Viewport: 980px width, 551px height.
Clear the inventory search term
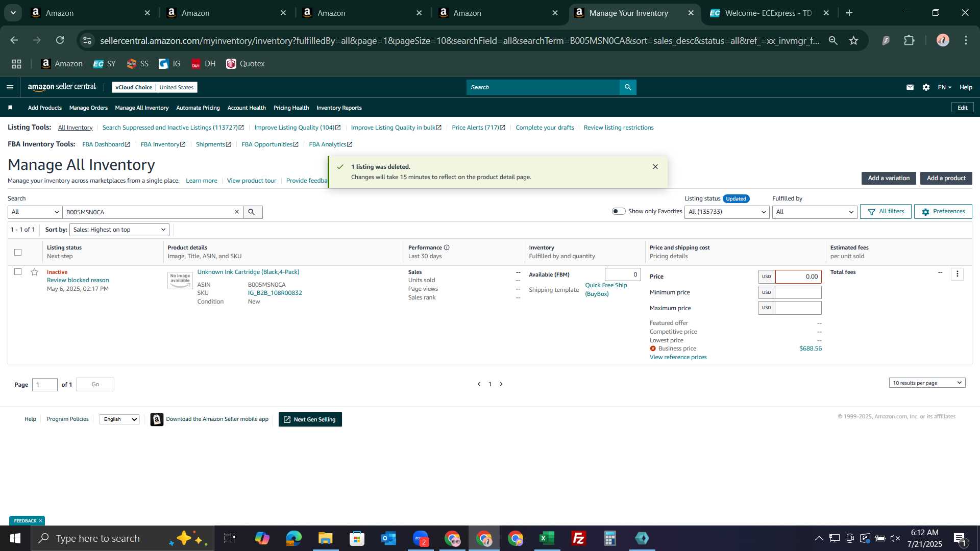[237, 212]
